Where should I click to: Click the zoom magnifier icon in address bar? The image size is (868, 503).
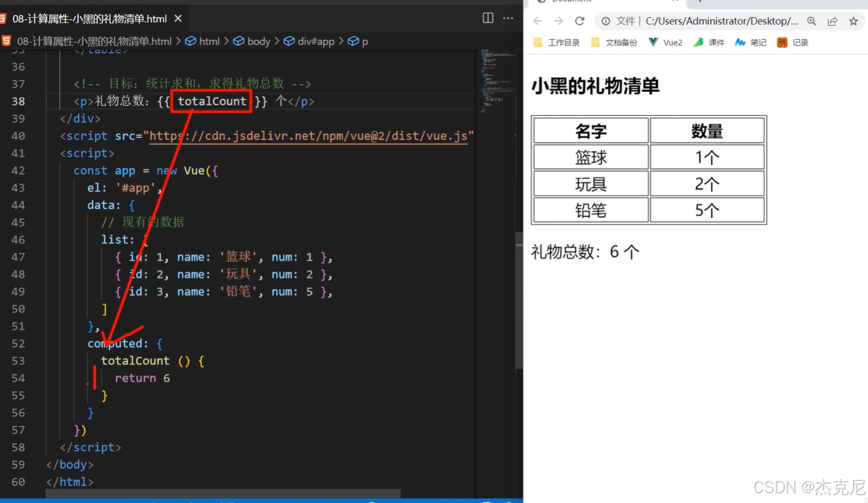pos(812,21)
